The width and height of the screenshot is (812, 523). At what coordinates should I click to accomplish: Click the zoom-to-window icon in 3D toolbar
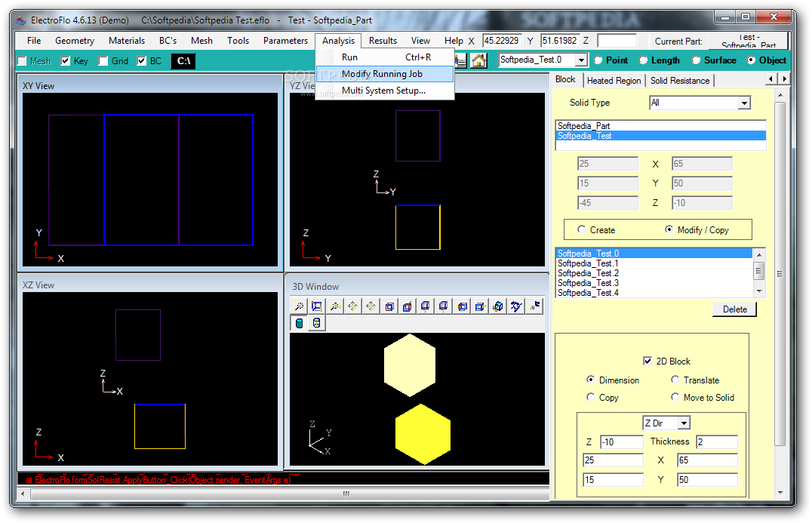[317, 306]
